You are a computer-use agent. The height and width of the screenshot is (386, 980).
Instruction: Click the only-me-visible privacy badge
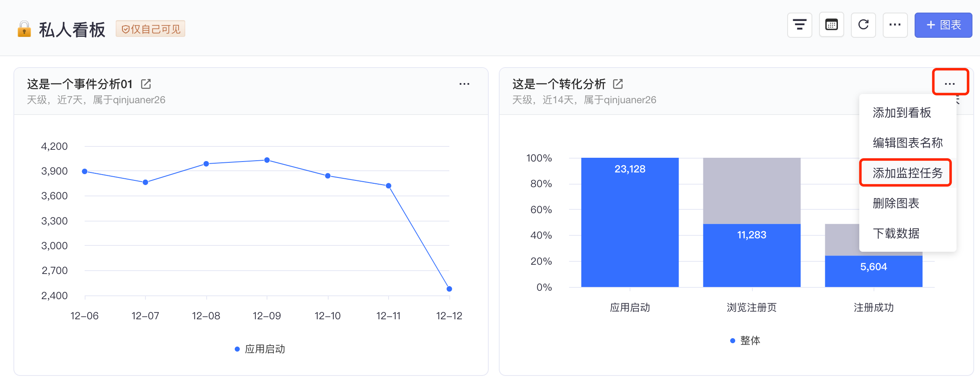click(150, 29)
